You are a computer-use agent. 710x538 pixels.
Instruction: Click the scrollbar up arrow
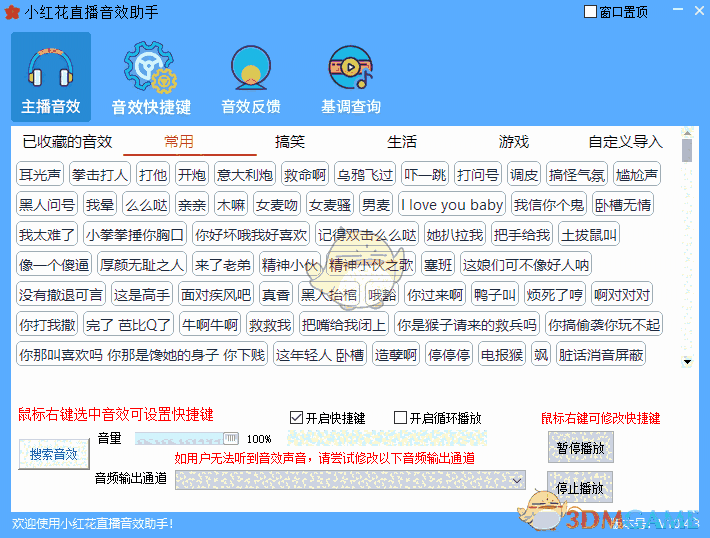[687, 132]
